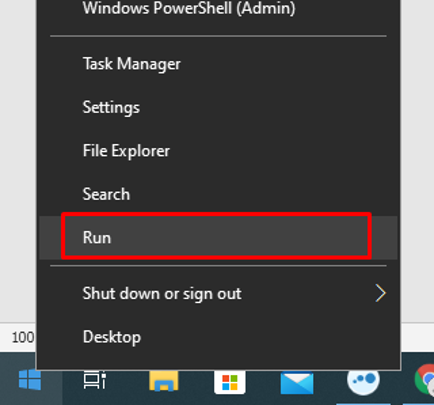The image size is (434, 405).
Task: Open Task View from the taskbar
Action: 95,380
